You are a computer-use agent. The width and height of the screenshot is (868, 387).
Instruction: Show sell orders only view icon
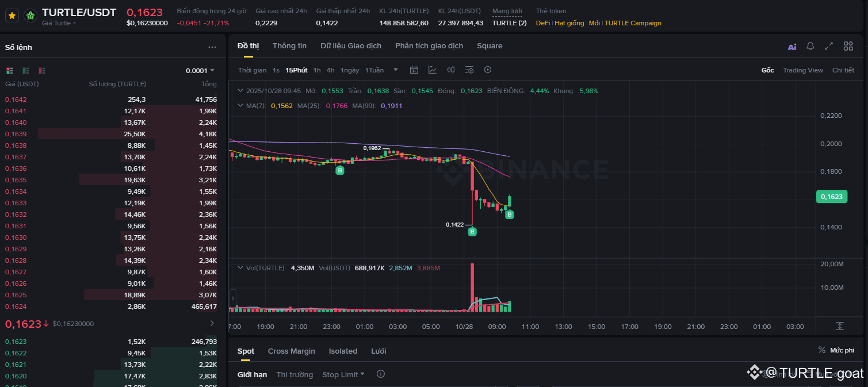tap(42, 70)
